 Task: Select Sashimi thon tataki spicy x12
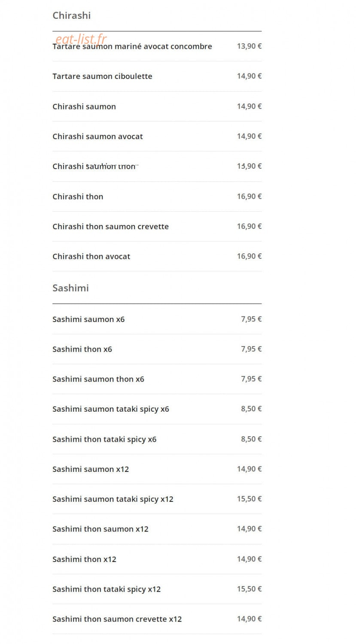[x=106, y=589]
